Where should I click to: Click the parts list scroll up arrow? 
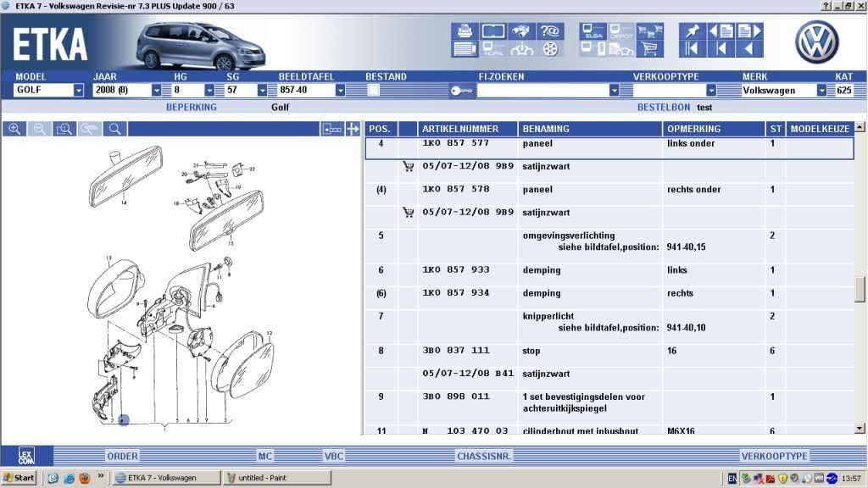point(860,127)
